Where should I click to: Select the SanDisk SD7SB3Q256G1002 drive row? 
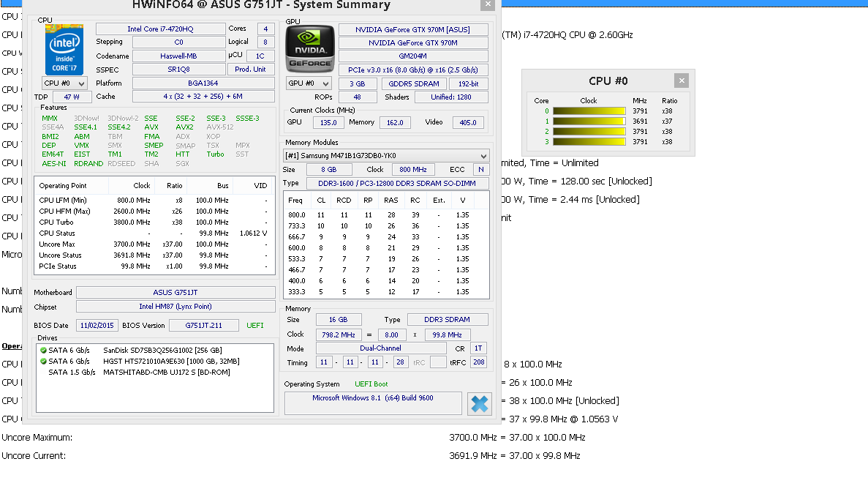[154, 351]
